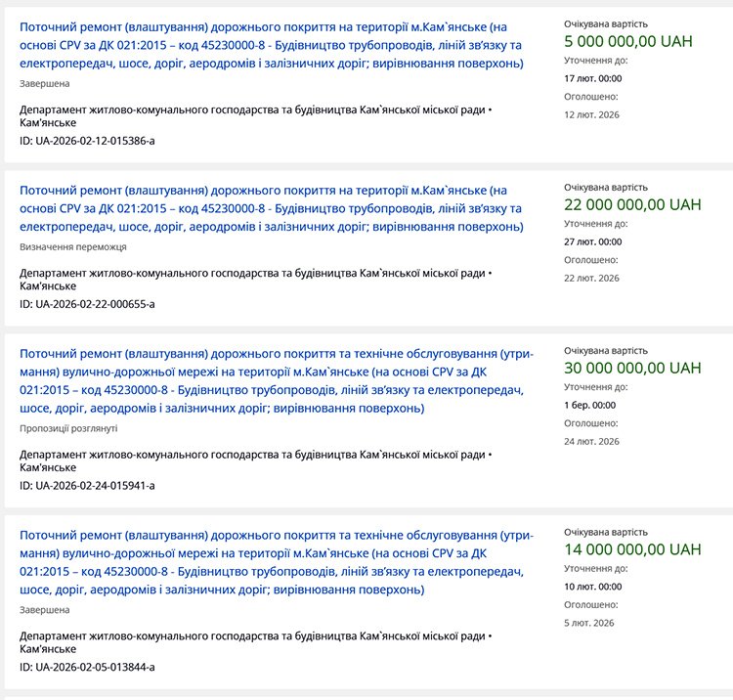Open title link of 30 000 000,00 UAH tender
The height and width of the screenshot is (700, 733).
[276, 380]
